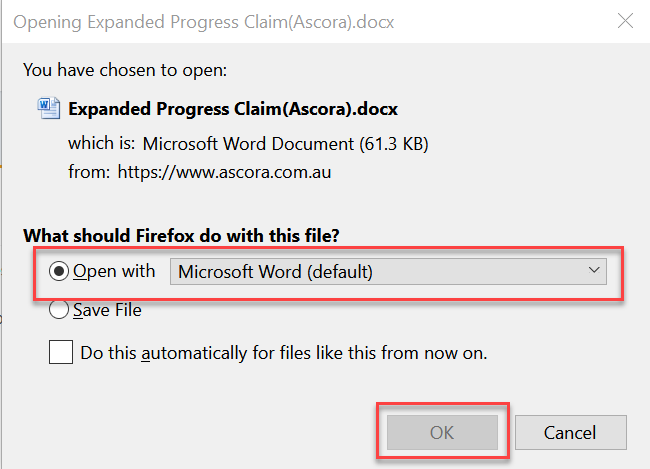Click What should Firefox do heading
650x469 pixels.
click(181, 236)
